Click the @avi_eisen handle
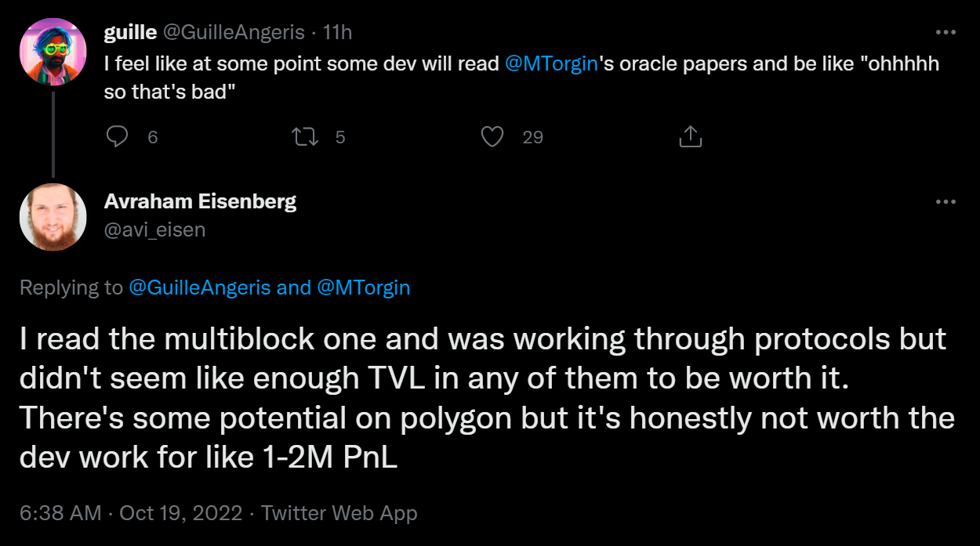Viewport: 980px width, 546px height. coord(154,230)
